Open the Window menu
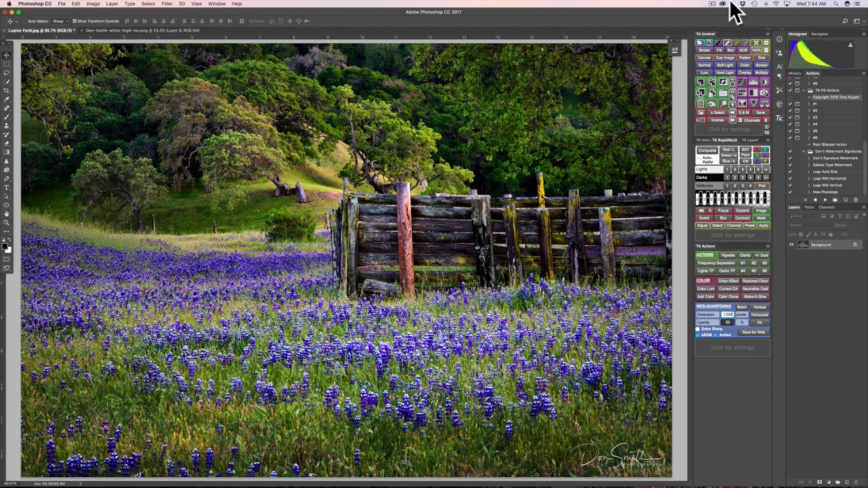The width and height of the screenshot is (868, 488). (x=217, y=4)
